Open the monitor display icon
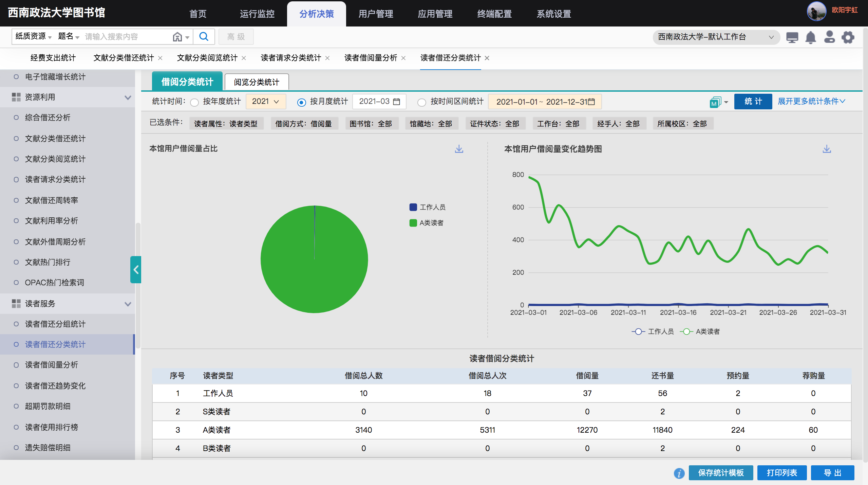868x485 pixels. click(x=792, y=37)
